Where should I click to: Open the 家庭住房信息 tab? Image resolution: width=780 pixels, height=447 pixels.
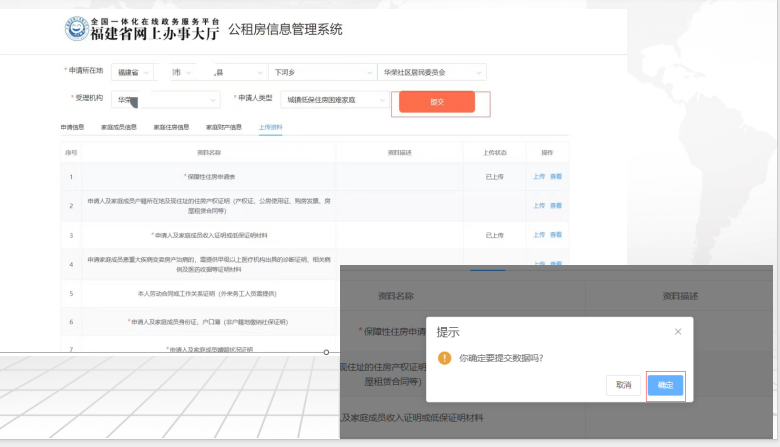point(171,128)
